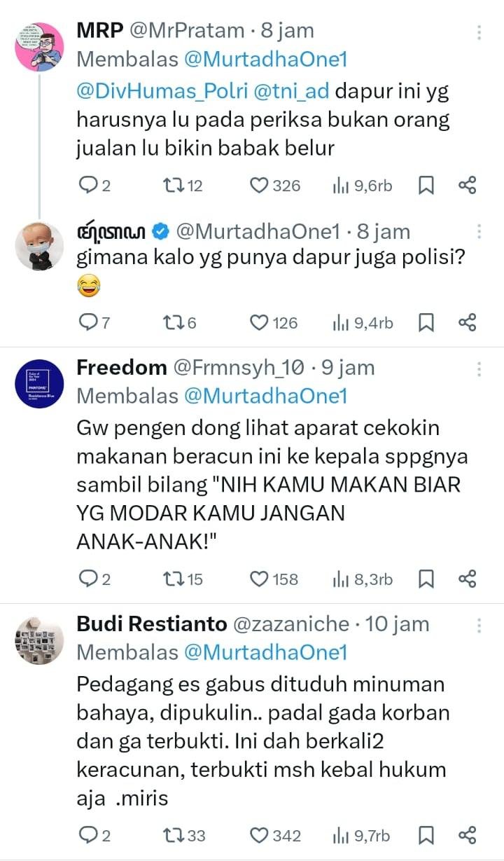Open MRP's profile avatar
The width and height of the screenshot is (504, 861).
click(39, 46)
